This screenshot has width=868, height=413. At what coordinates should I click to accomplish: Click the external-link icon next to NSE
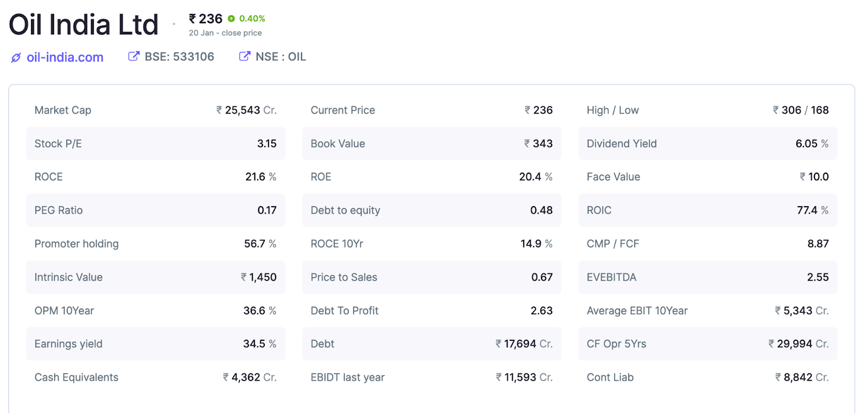[x=245, y=56]
